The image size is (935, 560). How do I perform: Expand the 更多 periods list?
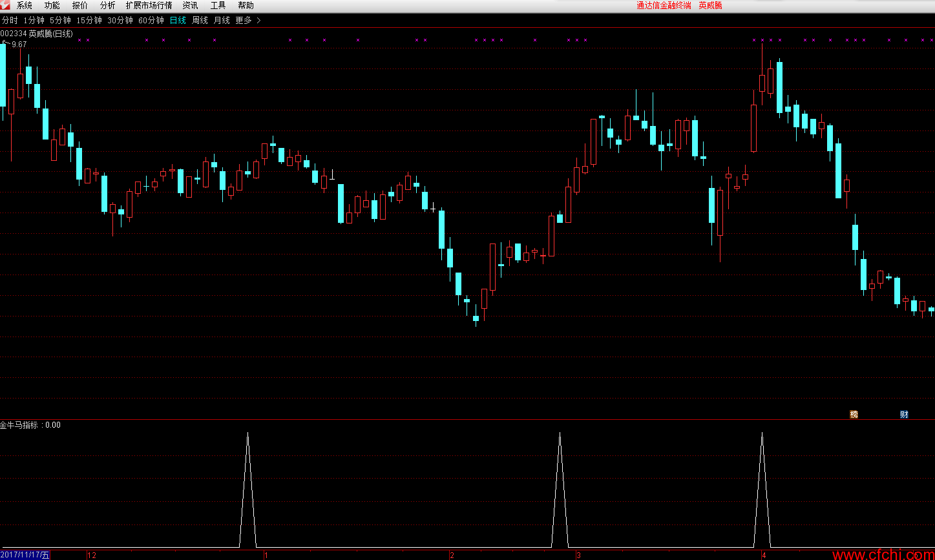[248, 20]
